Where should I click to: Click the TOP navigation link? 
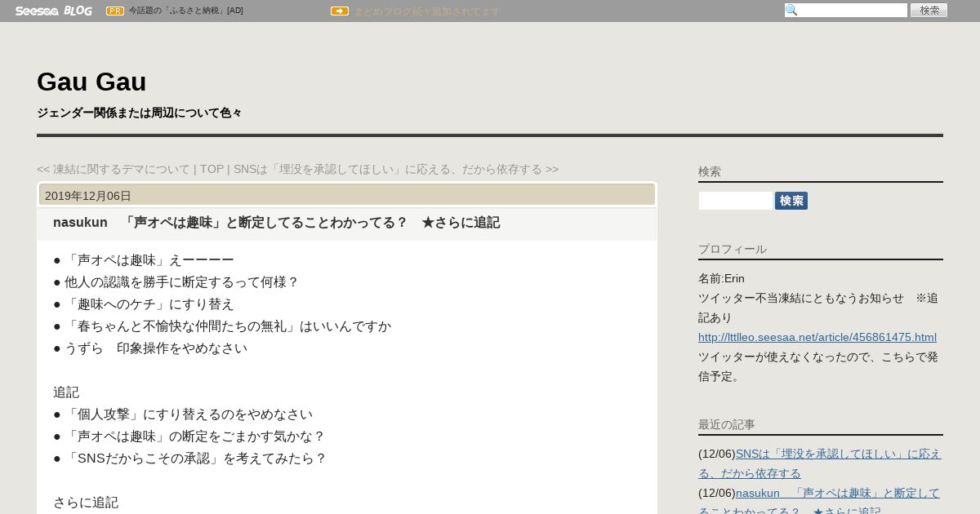(212, 169)
